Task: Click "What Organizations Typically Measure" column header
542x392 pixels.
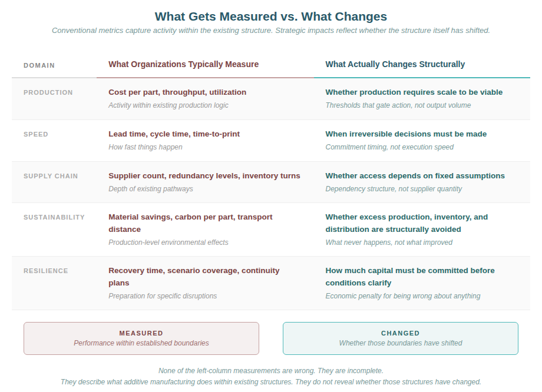Action: point(183,64)
